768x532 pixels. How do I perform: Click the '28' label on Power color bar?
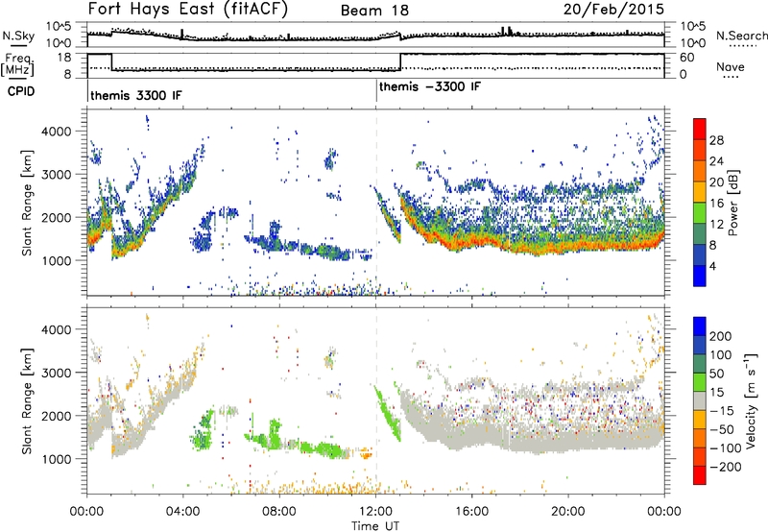click(x=716, y=140)
